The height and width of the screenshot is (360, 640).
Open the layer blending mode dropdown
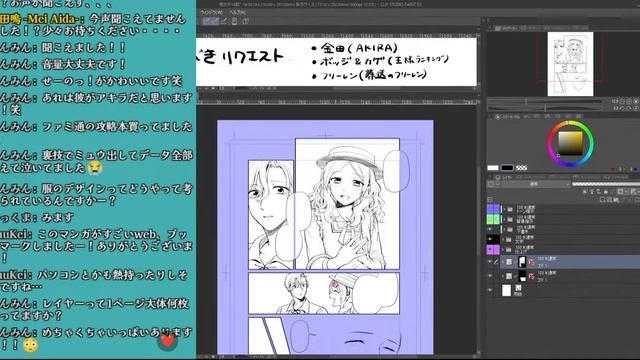point(535,184)
